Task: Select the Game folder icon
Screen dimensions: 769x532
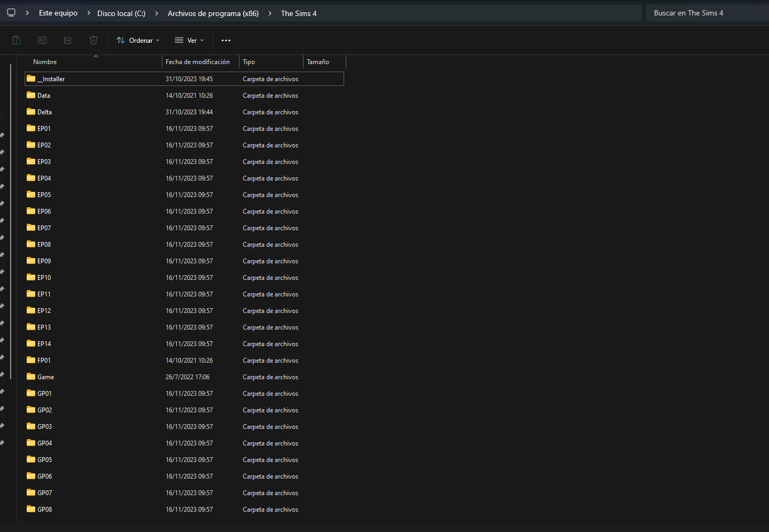Action: [31, 377]
